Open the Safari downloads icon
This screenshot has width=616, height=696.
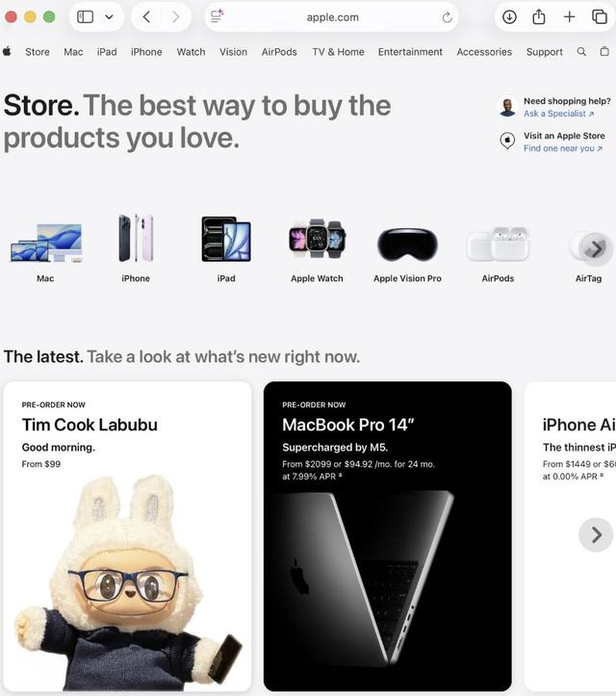click(509, 17)
